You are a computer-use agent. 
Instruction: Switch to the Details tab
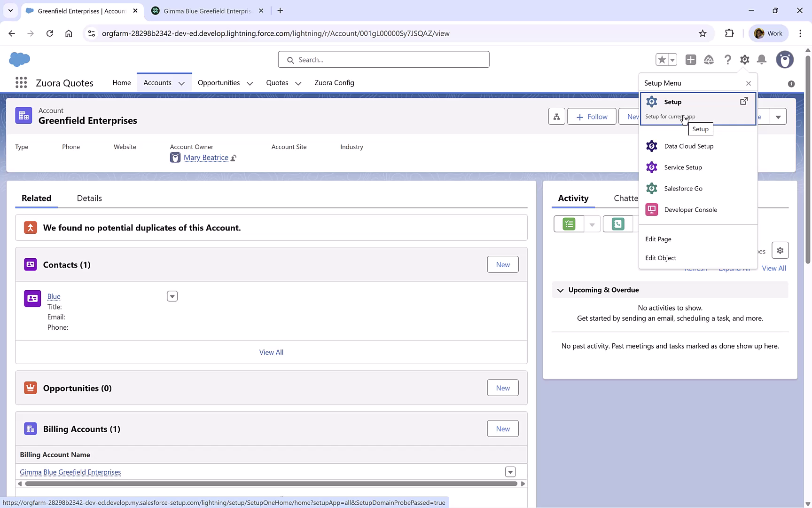[x=89, y=198]
